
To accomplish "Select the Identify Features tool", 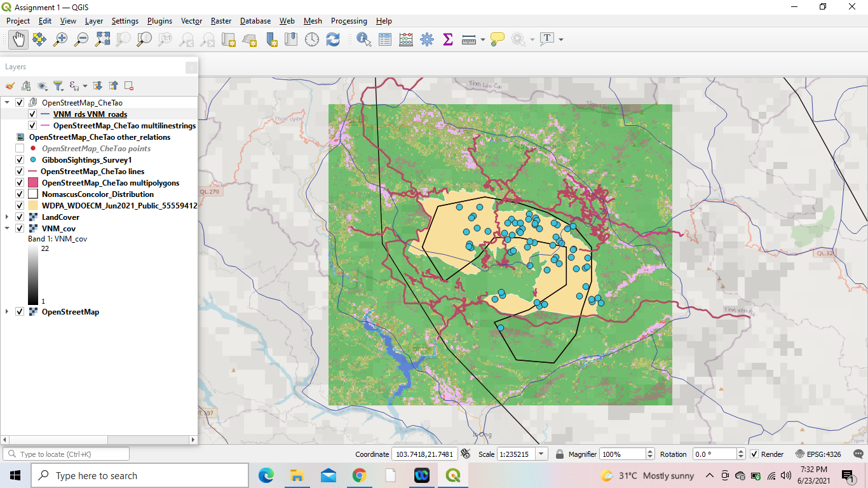I will tap(364, 39).
